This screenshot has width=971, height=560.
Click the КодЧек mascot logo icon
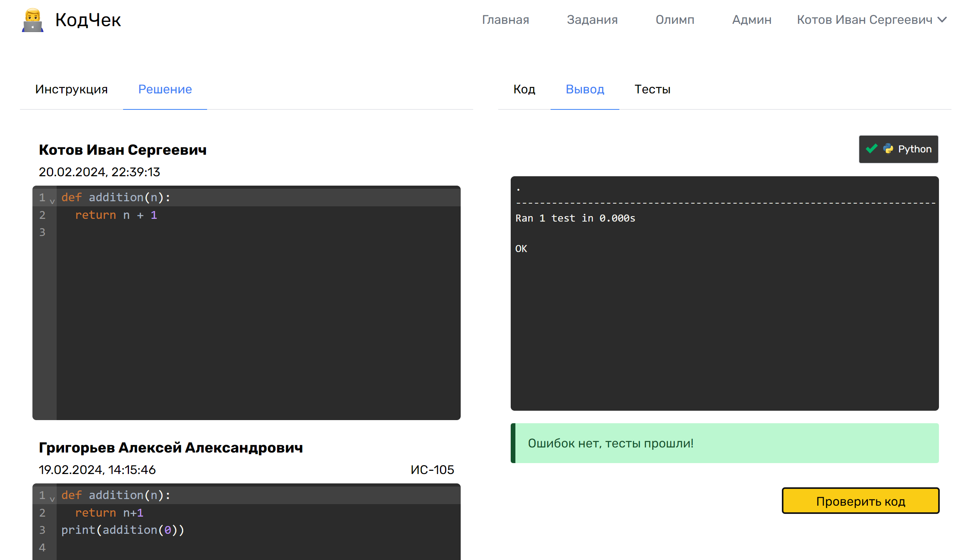32,20
